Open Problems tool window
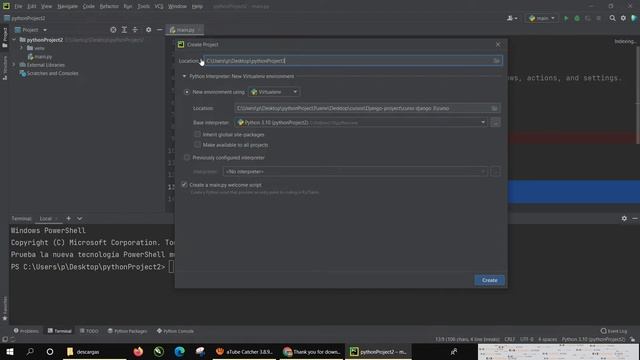This screenshot has height=360, width=640. click(26, 331)
